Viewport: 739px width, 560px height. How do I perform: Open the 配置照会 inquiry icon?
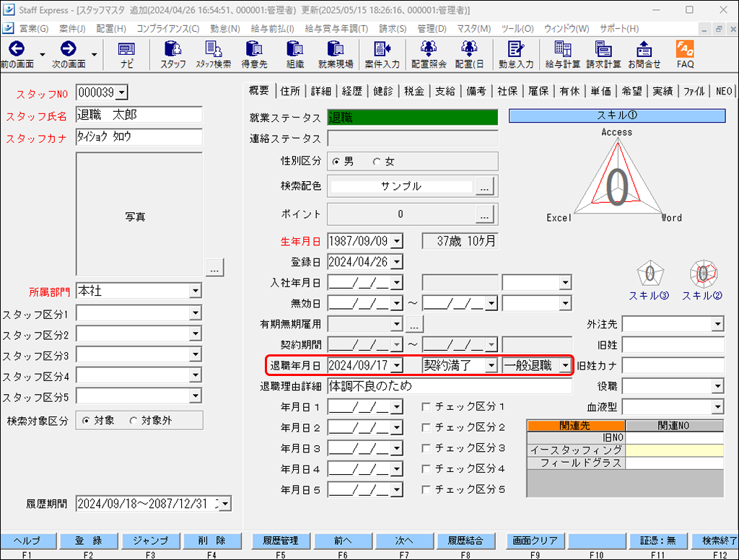429,49
